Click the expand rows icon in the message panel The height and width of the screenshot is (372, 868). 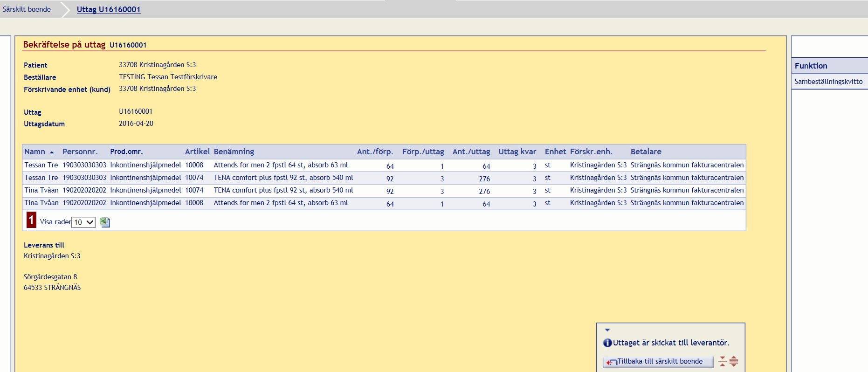pos(734,361)
